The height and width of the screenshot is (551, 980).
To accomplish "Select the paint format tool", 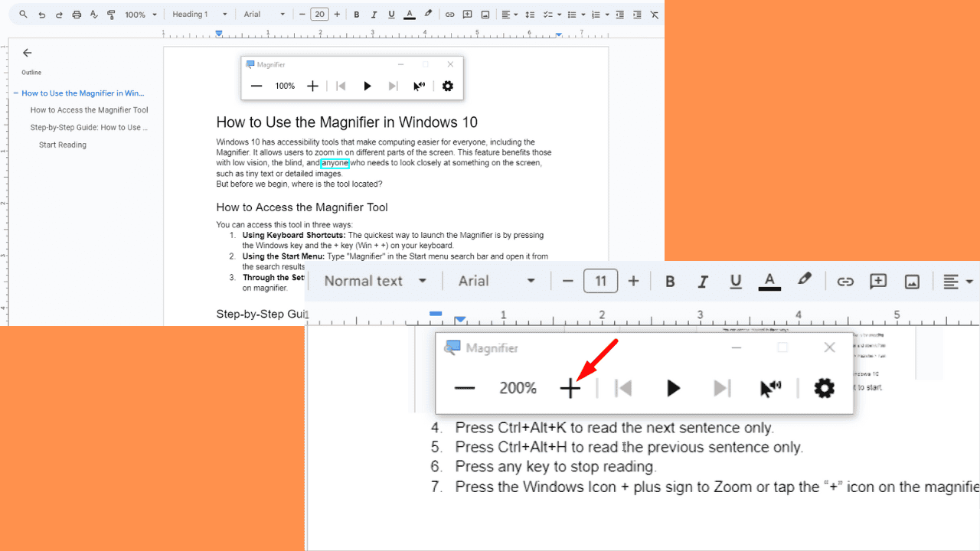I will coord(111,14).
